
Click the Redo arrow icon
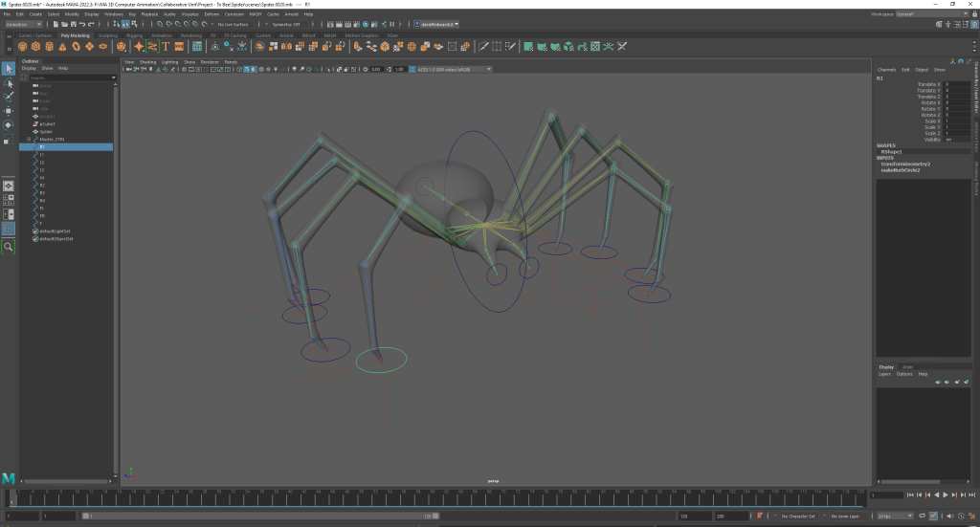tap(91, 24)
